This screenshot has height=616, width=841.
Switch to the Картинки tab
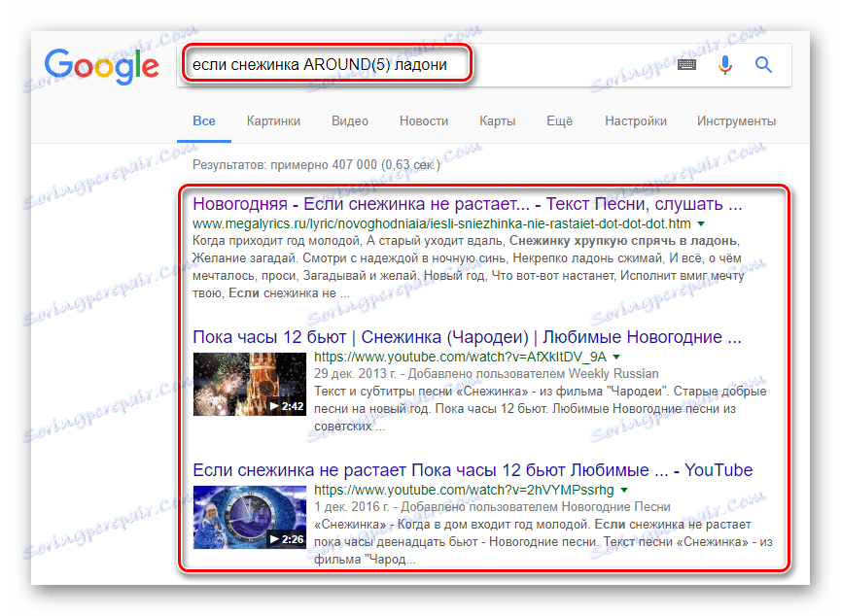pos(273,121)
